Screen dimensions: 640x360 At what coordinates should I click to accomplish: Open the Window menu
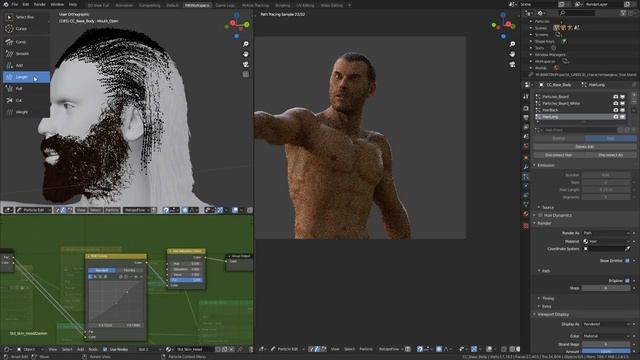coord(57,4)
